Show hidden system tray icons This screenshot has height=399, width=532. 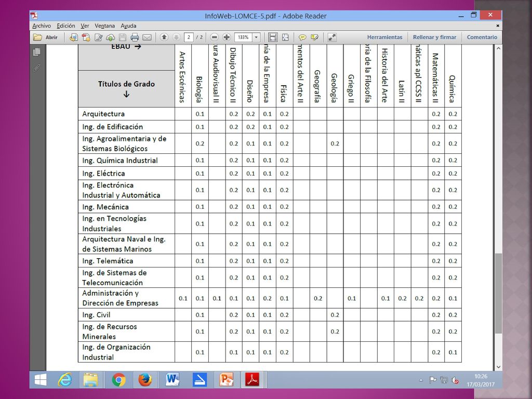[x=421, y=380]
